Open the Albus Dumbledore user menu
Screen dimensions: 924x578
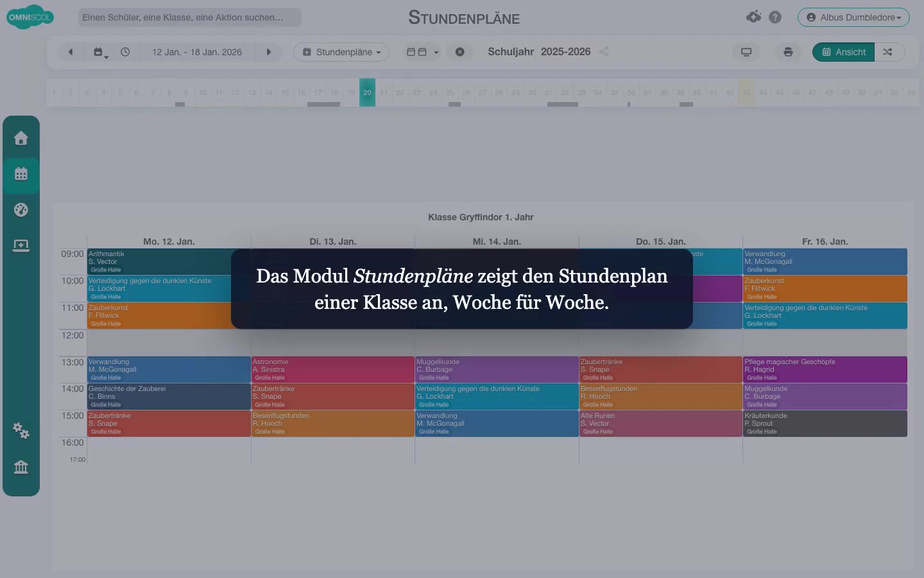coord(853,17)
